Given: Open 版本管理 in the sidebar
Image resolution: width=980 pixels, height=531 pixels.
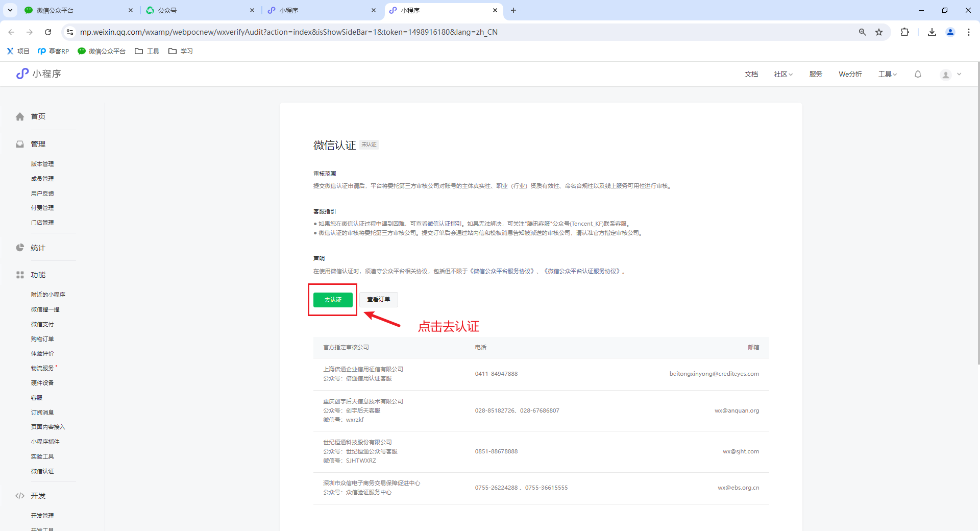Looking at the screenshot, I should coord(42,164).
